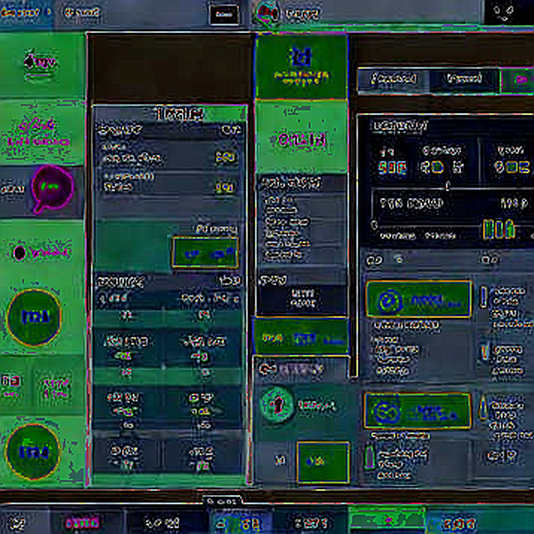This screenshot has width=534, height=534.
Task: Click the round avatar icon in top bar
Action: [x=268, y=14]
